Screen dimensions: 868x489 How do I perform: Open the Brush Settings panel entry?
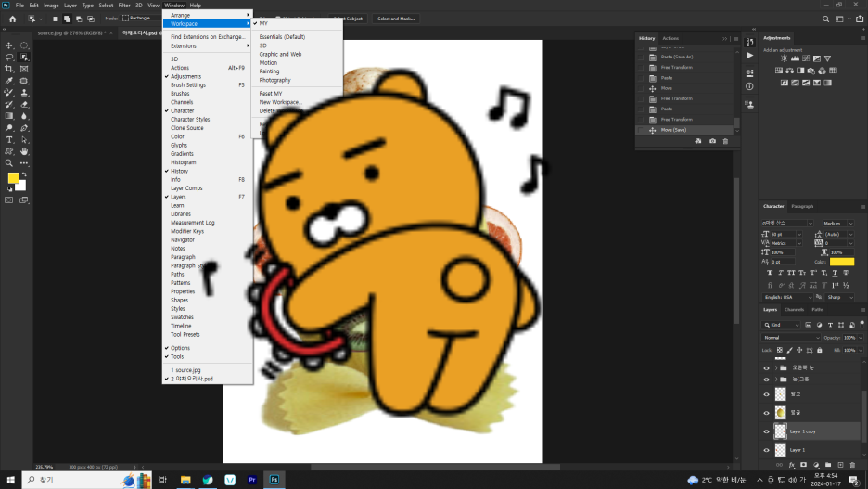188,84
